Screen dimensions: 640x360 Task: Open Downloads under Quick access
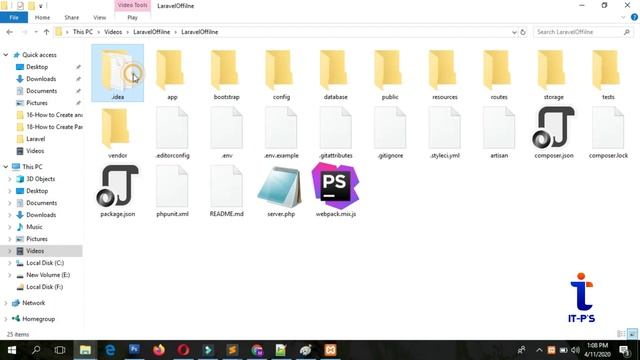(x=41, y=79)
